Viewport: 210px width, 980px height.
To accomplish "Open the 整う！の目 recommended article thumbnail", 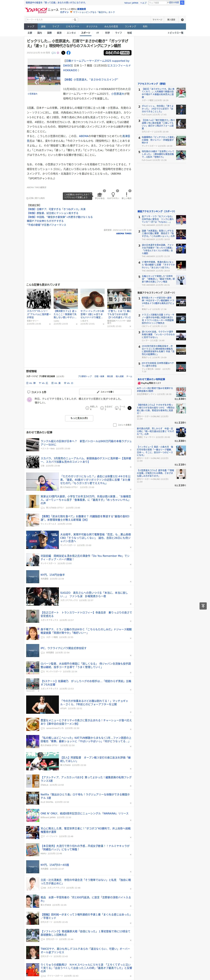I will point(119,299).
